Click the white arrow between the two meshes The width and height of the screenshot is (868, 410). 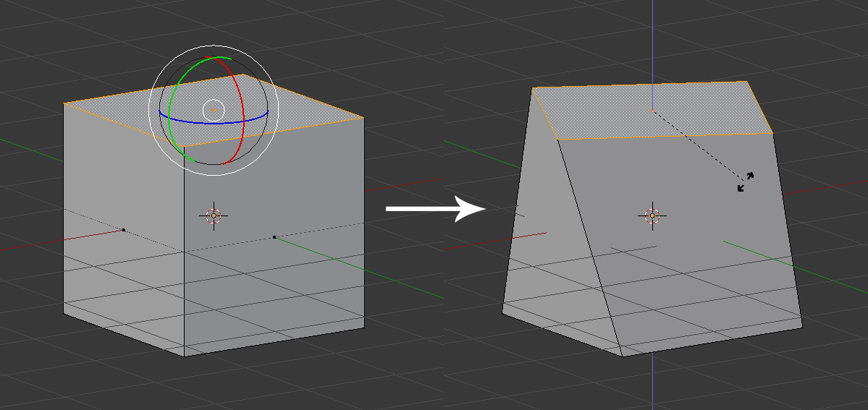click(434, 209)
